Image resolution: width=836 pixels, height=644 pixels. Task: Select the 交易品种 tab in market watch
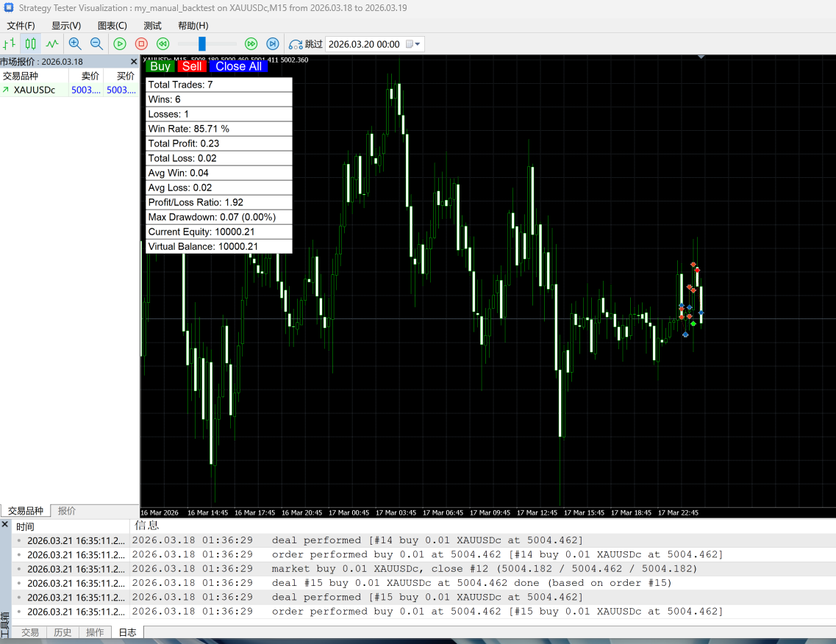25,511
